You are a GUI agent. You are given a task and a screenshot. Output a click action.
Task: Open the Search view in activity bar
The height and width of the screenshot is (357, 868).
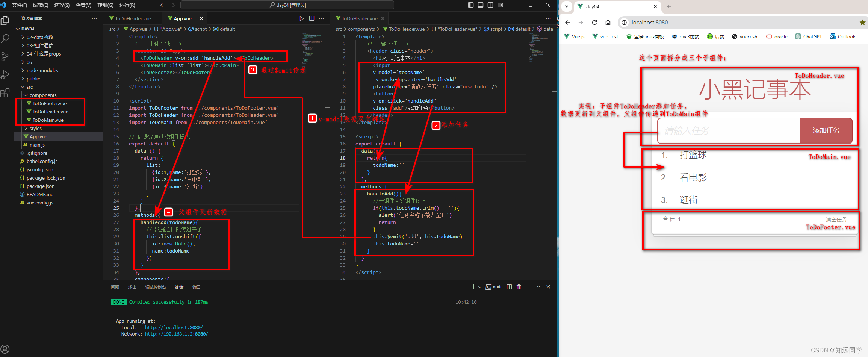(5, 38)
